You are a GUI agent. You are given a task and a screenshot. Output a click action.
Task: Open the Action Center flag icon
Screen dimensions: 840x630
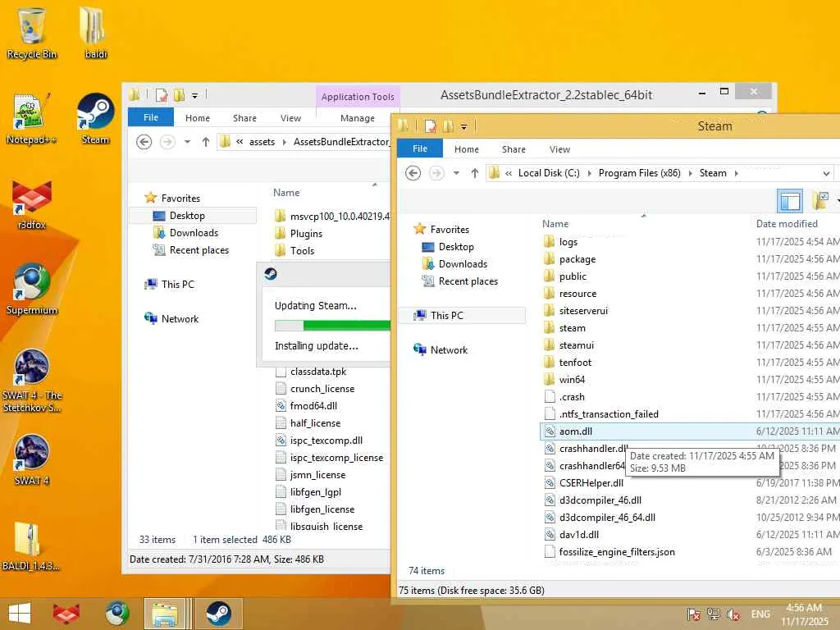[x=694, y=614]
